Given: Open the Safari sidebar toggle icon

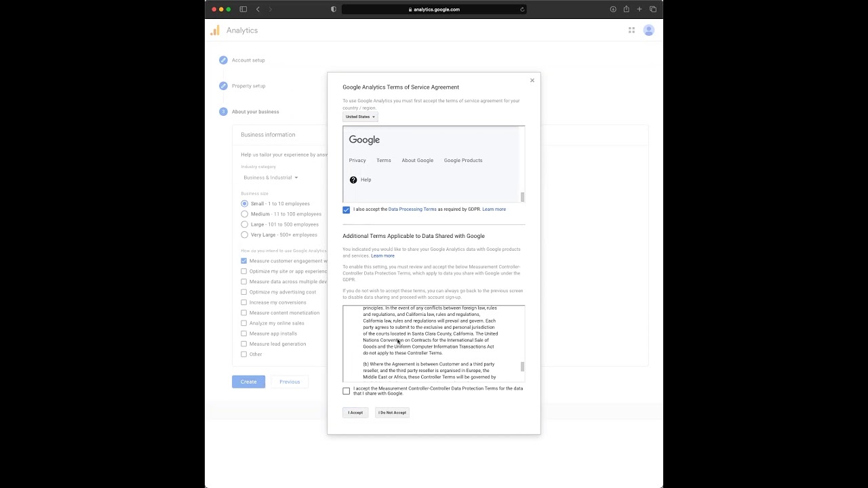Looking at the screenshot, I should click(x=243, y=9).
